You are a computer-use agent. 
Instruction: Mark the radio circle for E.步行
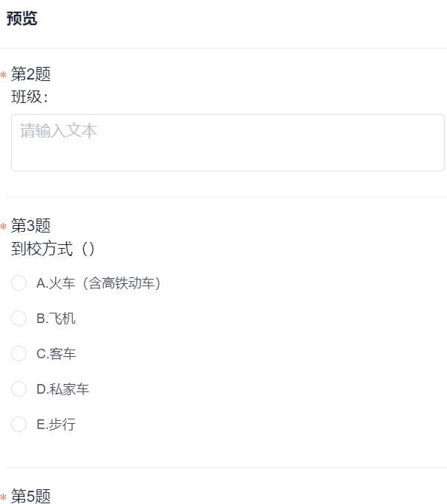[x=19, y=425]
